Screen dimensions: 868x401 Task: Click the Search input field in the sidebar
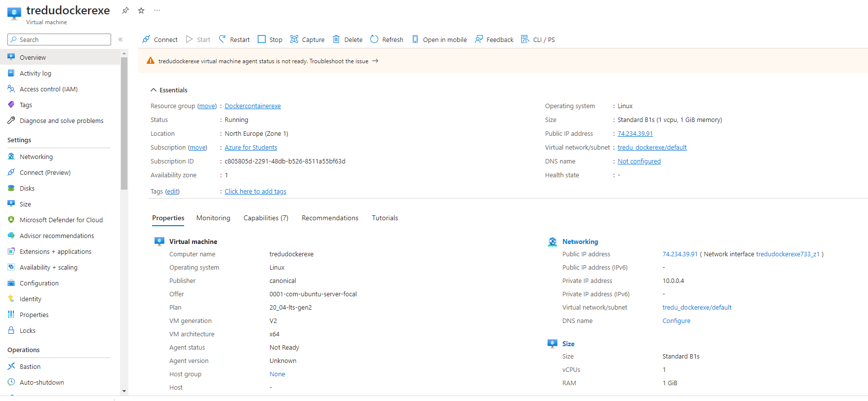59,40
